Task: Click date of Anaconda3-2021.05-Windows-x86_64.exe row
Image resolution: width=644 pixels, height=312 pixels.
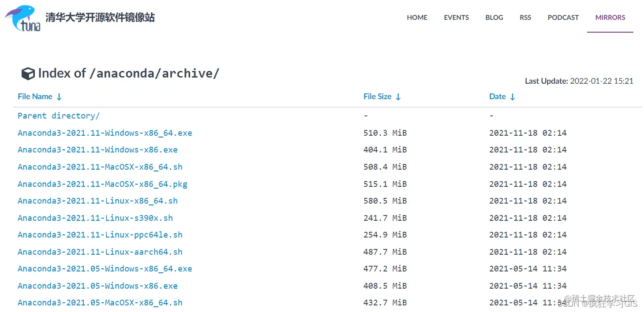Action: (x=528, y=269)
